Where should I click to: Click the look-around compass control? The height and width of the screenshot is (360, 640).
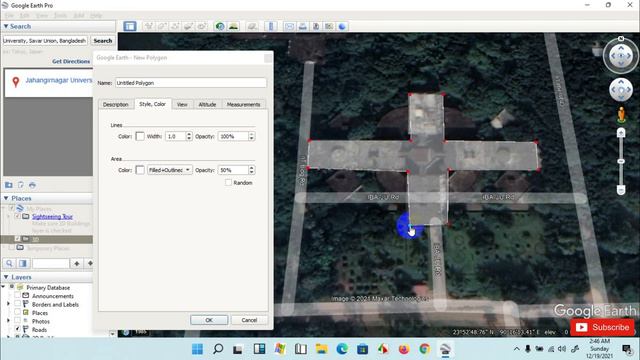(x=621, y=56)
